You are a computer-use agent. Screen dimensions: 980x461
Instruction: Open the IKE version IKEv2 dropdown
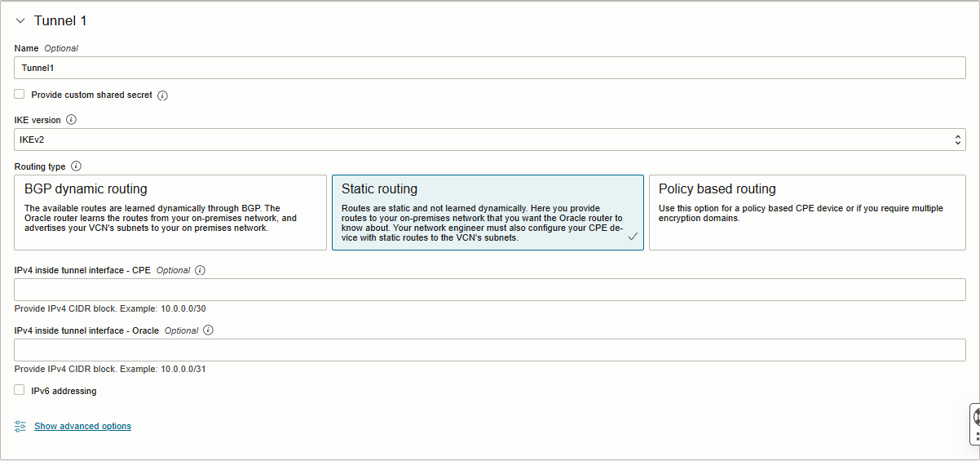(489, 140)
